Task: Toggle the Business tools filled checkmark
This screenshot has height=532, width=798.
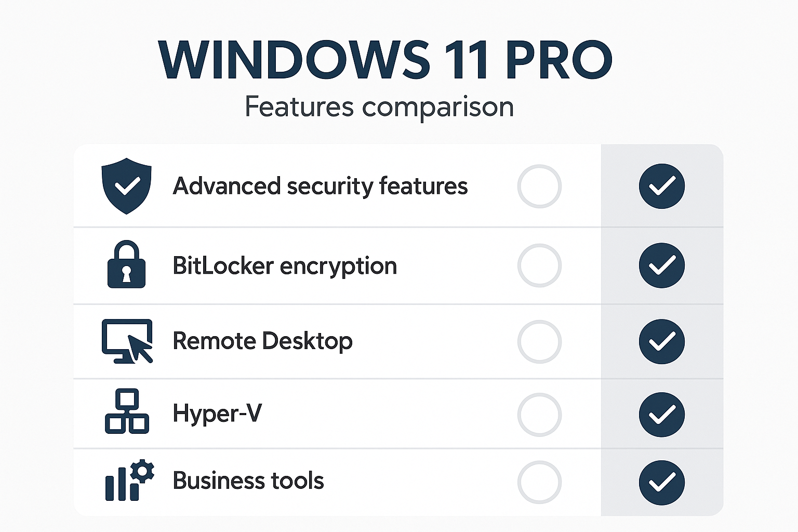Action: click(x=661, y=482)
